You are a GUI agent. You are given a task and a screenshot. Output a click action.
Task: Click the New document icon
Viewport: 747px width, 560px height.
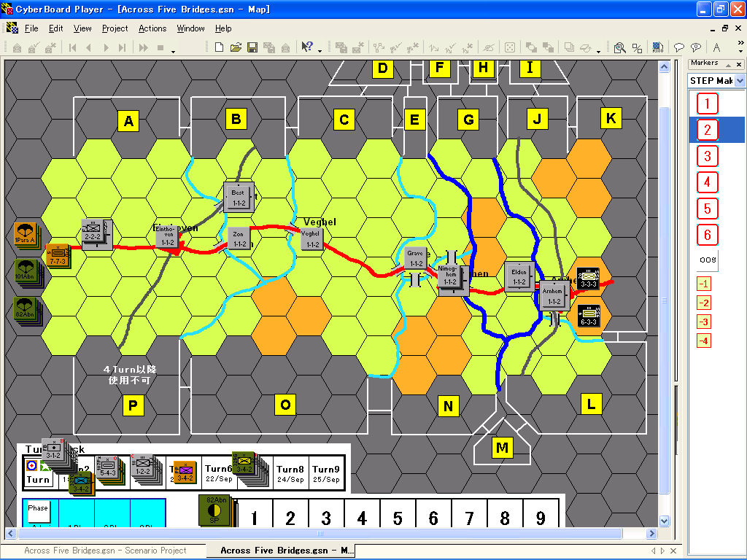(x=219, y=47)
